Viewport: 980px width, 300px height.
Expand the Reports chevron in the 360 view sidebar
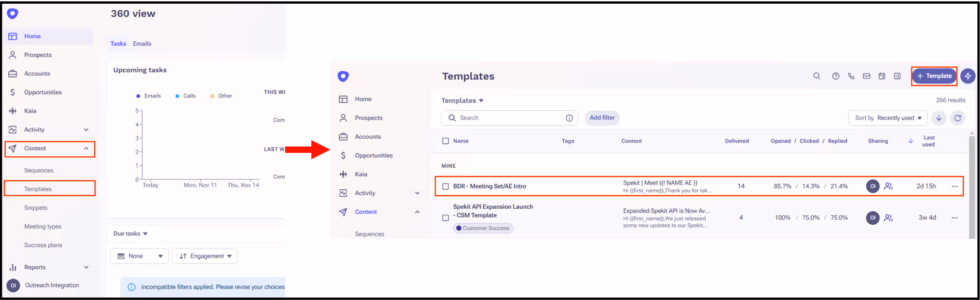(86, 268)
